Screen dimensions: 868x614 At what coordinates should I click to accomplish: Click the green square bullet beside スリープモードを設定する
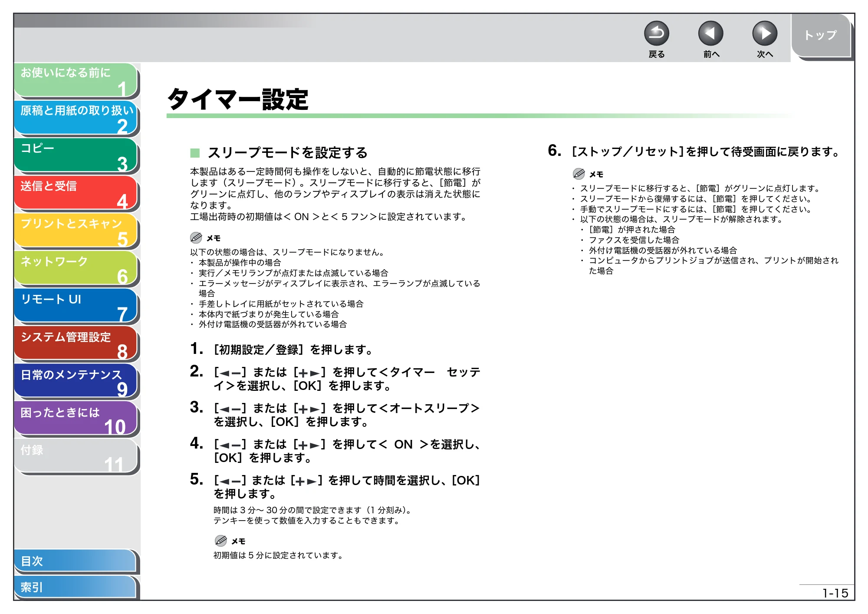[x=195, y=153]
